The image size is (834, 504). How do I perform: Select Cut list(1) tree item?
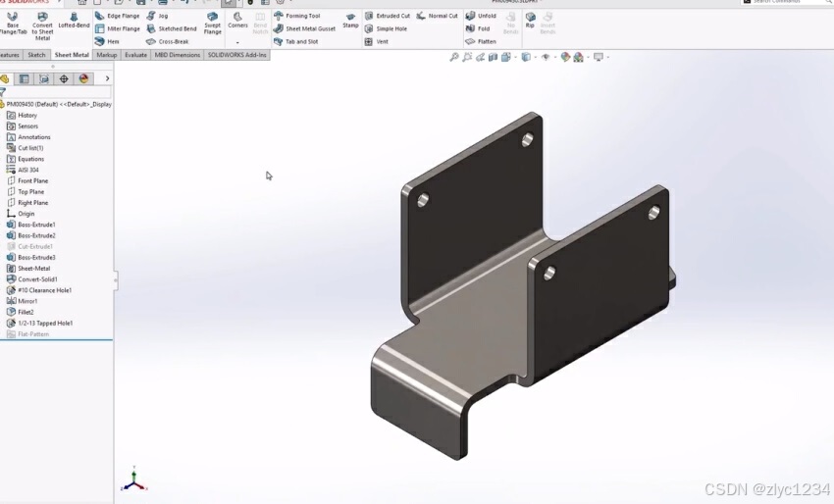(25, 148)
